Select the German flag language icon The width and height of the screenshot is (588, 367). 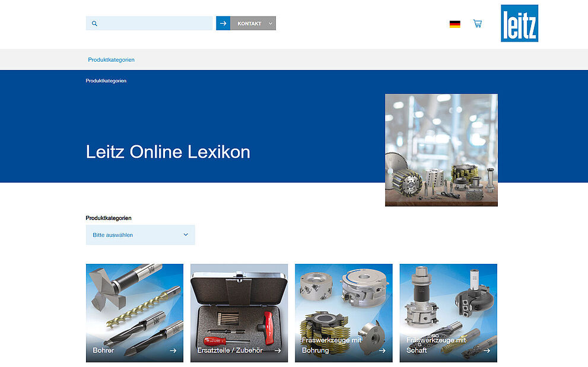pos(454,24)
